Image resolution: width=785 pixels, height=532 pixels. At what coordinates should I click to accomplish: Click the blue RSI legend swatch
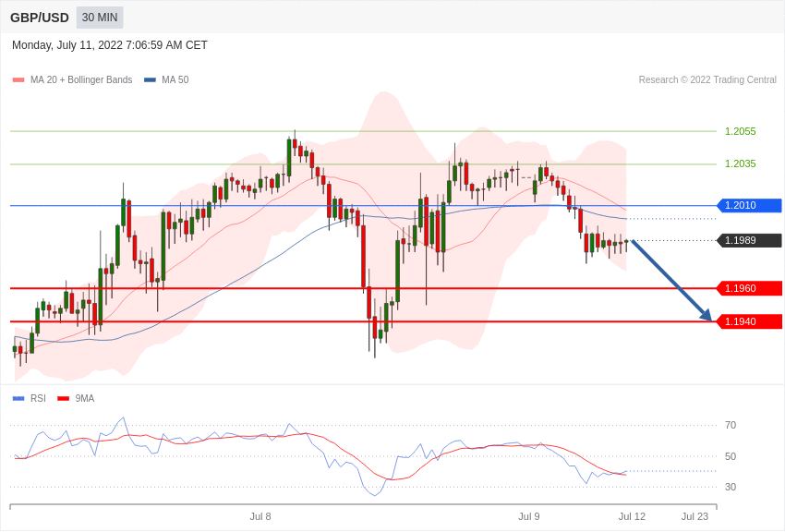[x=18, y=399]
